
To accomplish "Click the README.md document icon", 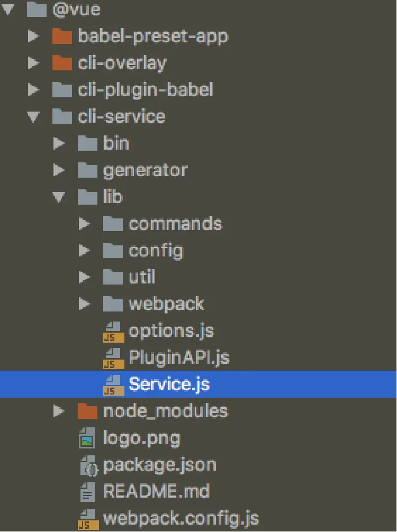I will [x=86, y=492].
